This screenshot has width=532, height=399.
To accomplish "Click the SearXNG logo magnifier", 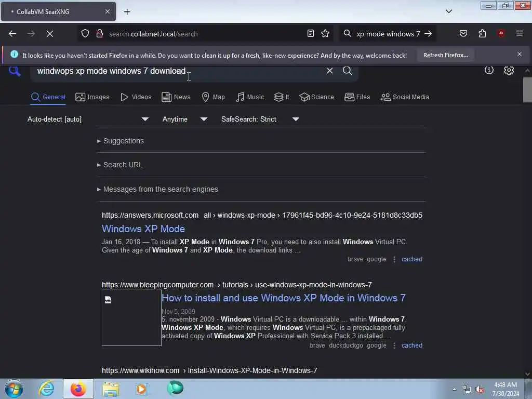I will (15, 71).
